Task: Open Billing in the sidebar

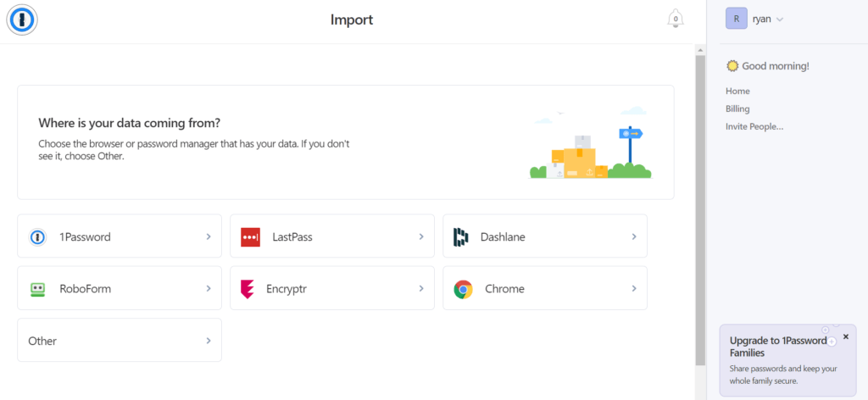Action: point(737,109)
